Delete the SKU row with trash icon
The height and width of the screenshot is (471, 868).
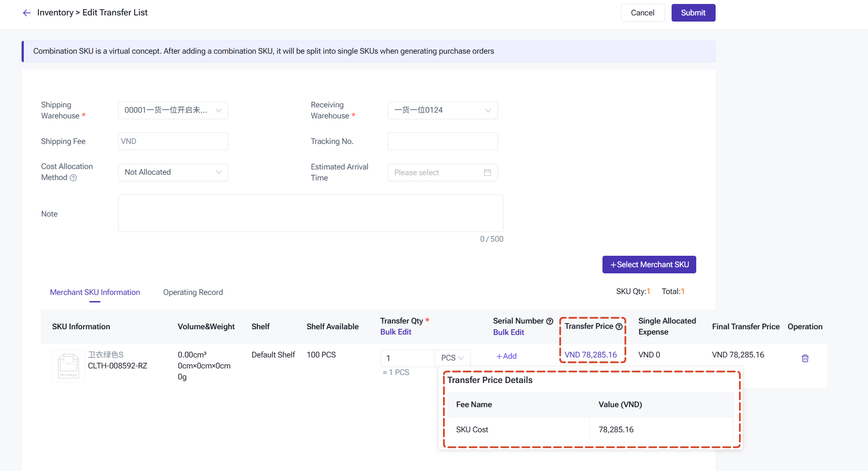coord(805,358)
